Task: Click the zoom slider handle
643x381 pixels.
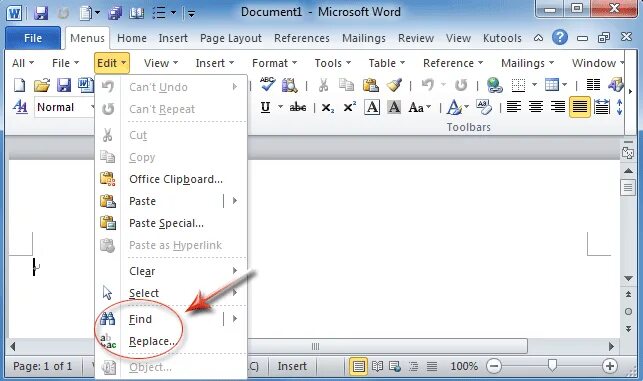Action: click(x=552, y=365)
